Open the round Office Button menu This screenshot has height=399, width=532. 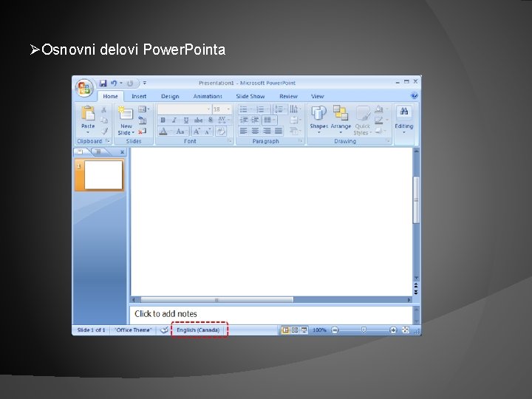click(84, 88)
